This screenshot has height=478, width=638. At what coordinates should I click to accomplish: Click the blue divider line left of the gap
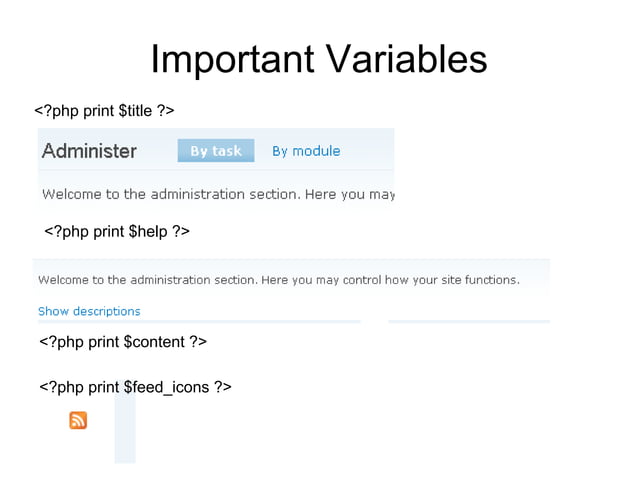click(200, 321)
